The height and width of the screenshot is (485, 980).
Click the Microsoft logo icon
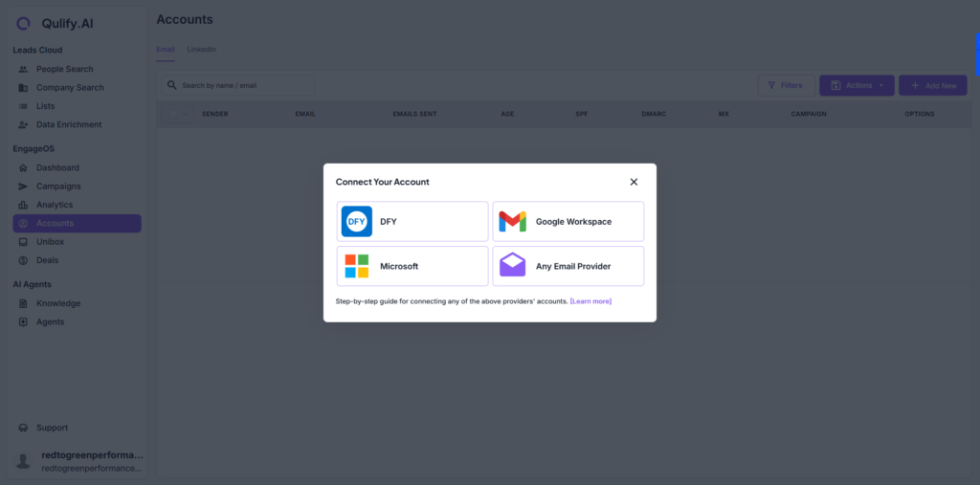coord(357,266)
